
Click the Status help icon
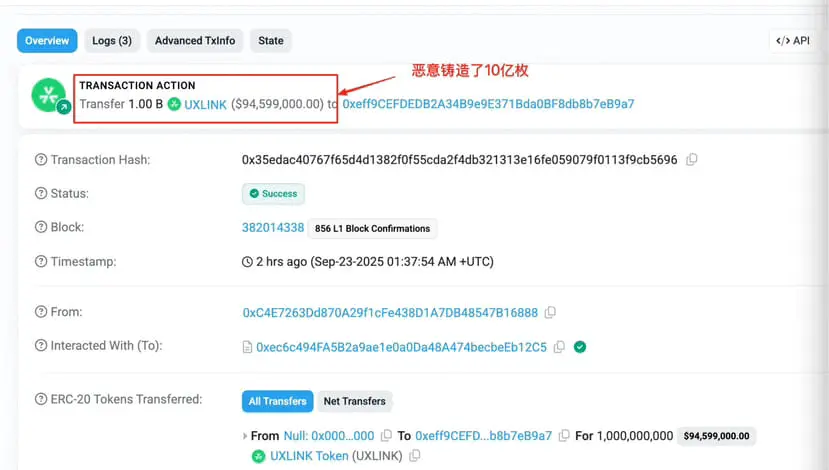click(x=41, y=193)
